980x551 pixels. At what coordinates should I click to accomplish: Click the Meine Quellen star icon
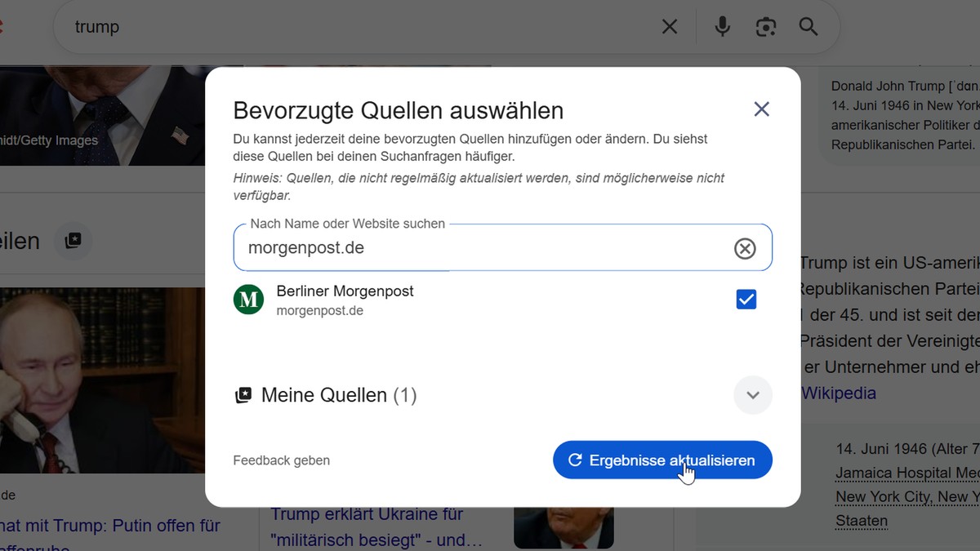coord(243,395)
